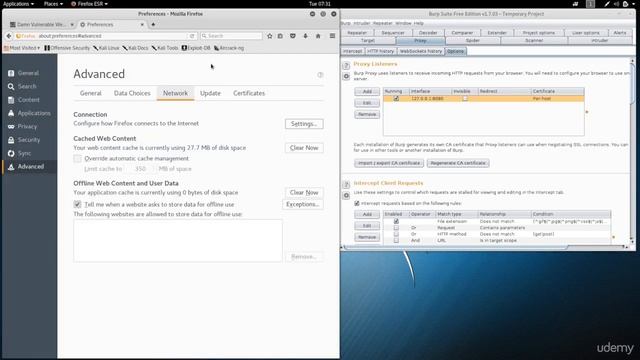Click Add button under Proxy Listeners
The image size is (640, 360).
367,91
